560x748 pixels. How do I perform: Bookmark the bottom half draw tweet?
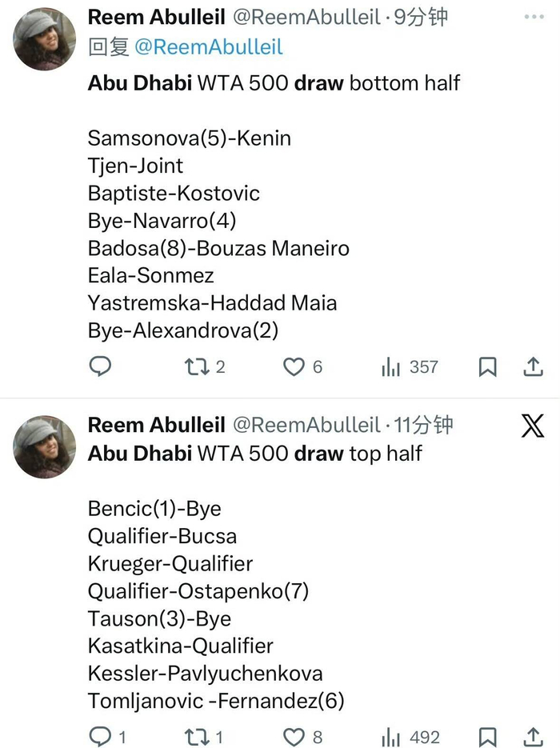[x=487, y=366]
